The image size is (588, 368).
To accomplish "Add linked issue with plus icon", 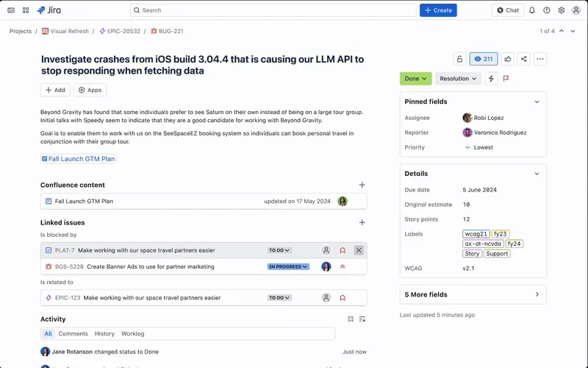I will click(x=362, y=223).
